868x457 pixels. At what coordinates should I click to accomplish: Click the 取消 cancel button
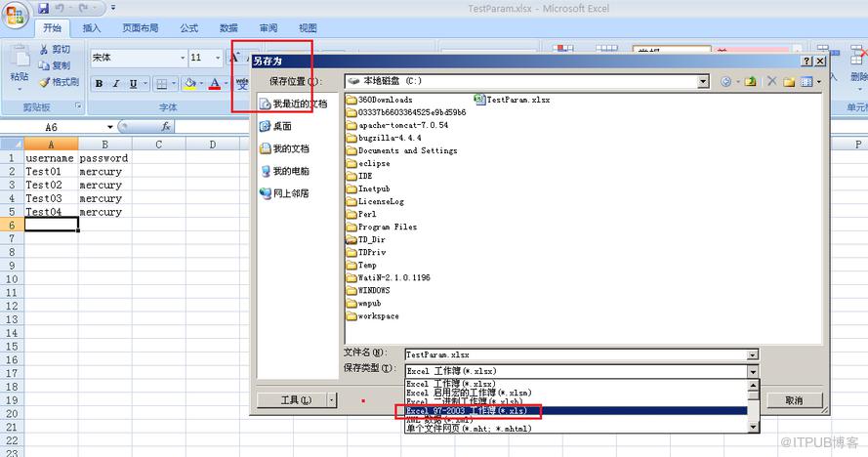(795, 400)
